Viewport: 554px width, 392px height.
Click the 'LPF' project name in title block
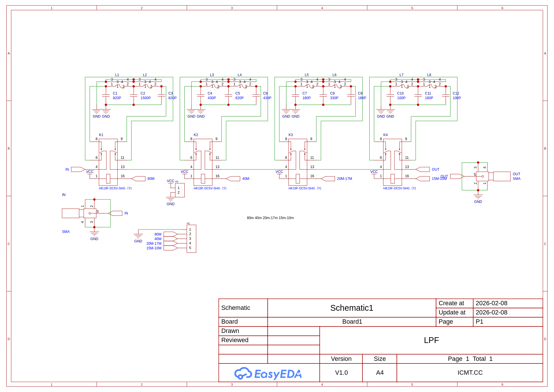(x=431, y=340)
